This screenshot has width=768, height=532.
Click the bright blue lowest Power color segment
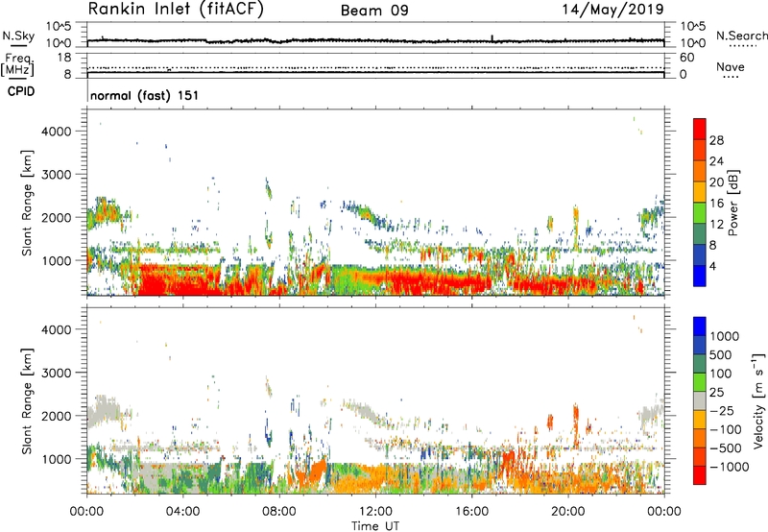pyautogui.click(x=700, y=277)
